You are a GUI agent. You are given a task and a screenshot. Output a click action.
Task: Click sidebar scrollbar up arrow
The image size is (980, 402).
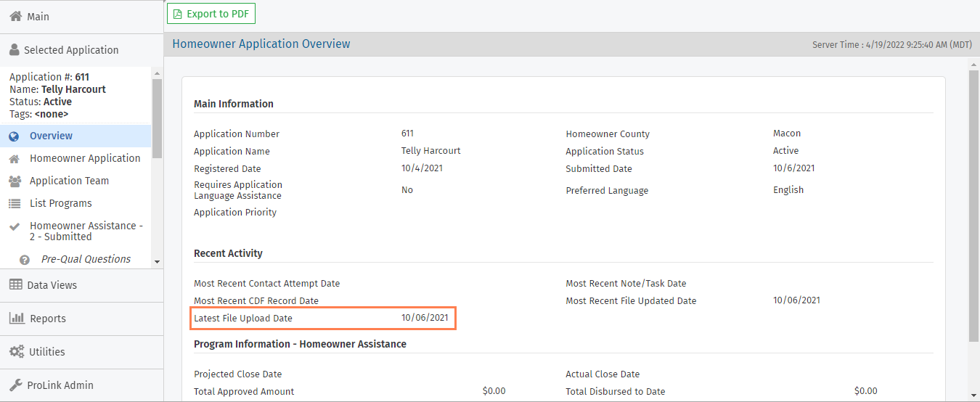157,73
